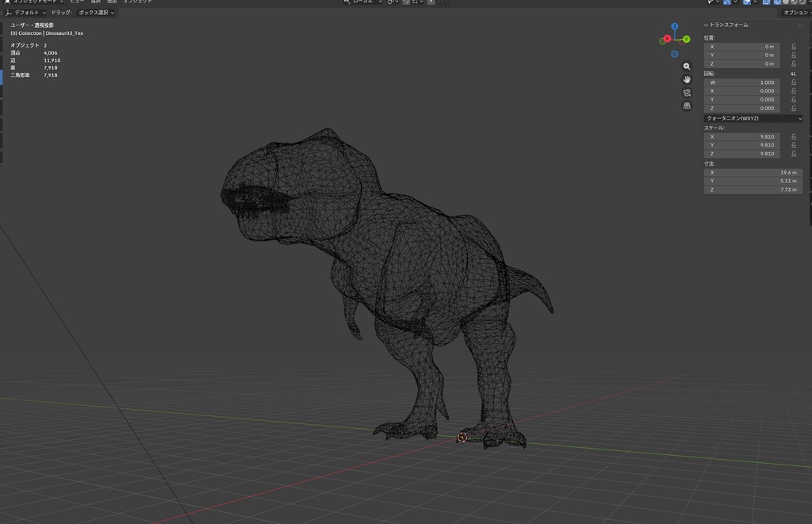Click the green Y axis on the gizmo
This screenshot has width=812, height=524.
coord(686,40)
